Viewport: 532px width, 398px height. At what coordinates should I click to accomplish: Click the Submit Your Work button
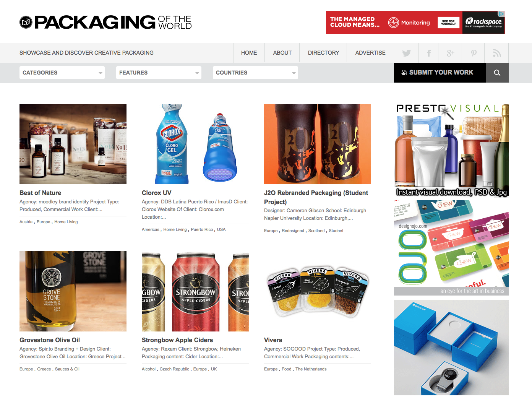440,73
